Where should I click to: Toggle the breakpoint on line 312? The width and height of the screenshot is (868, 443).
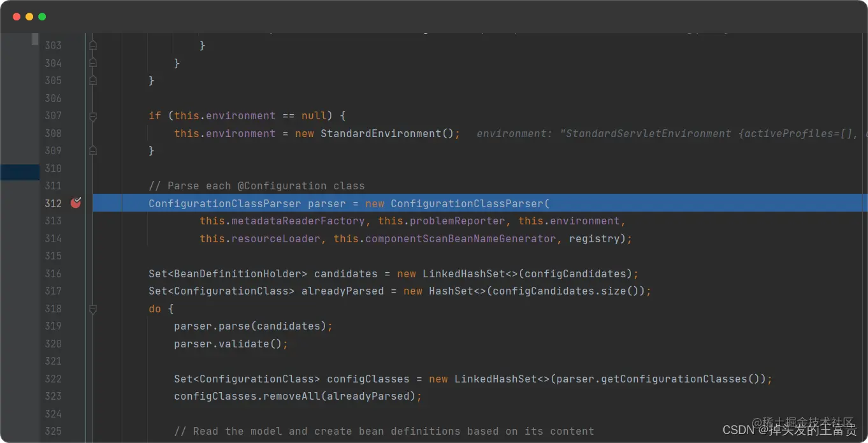coord(76,203)
